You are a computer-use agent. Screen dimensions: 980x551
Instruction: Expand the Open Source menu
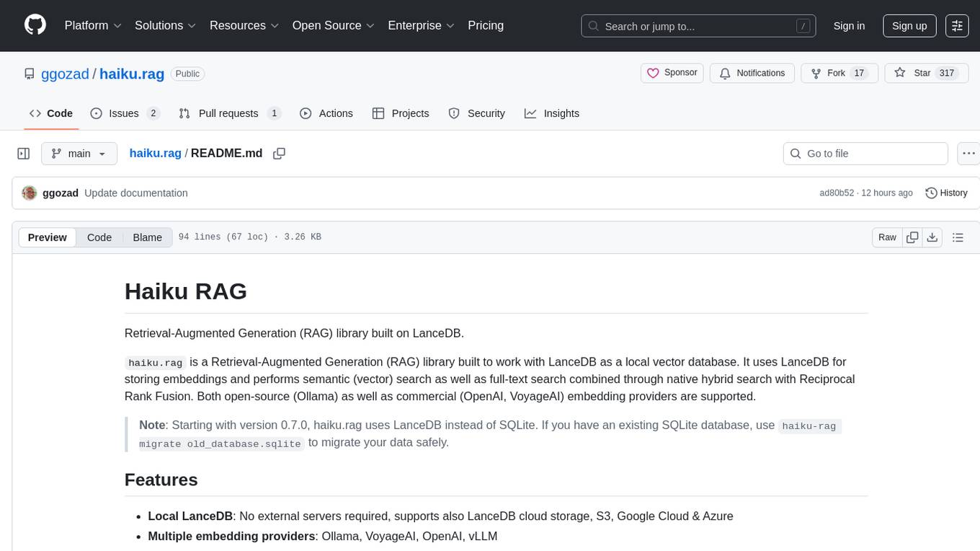[334, 25]
